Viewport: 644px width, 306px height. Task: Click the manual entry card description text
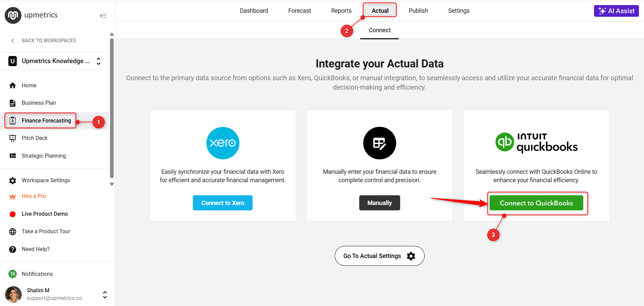[x=380, y=176]
